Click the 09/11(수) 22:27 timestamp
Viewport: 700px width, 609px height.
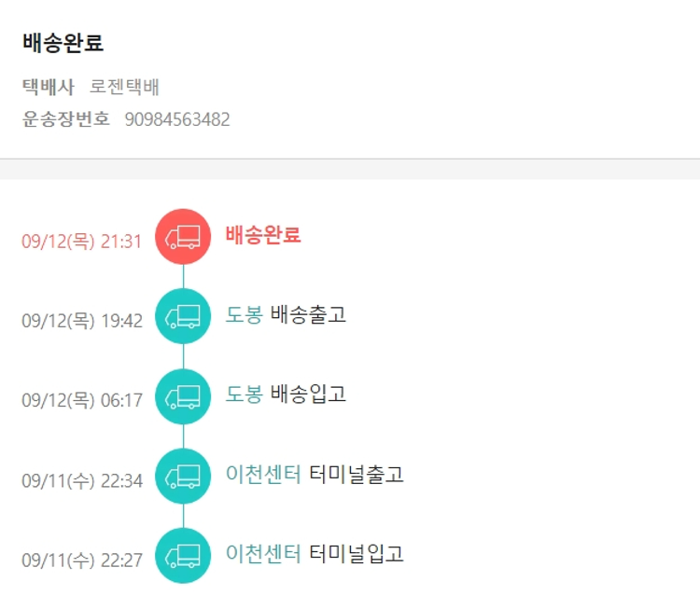click(82, 561)
